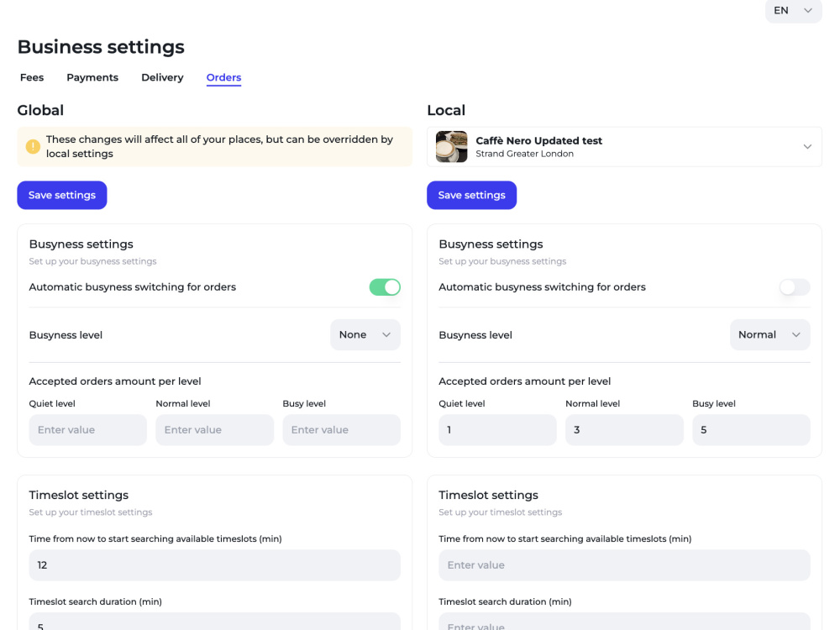
Task: Click Global 'Accepted orders amount per level' label
Action: 115,381
